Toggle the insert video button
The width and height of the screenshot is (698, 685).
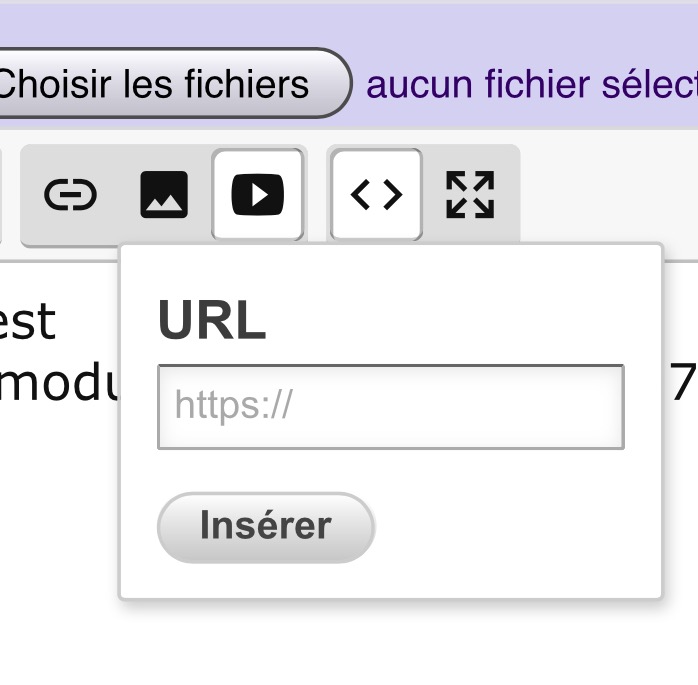[258, 195]
